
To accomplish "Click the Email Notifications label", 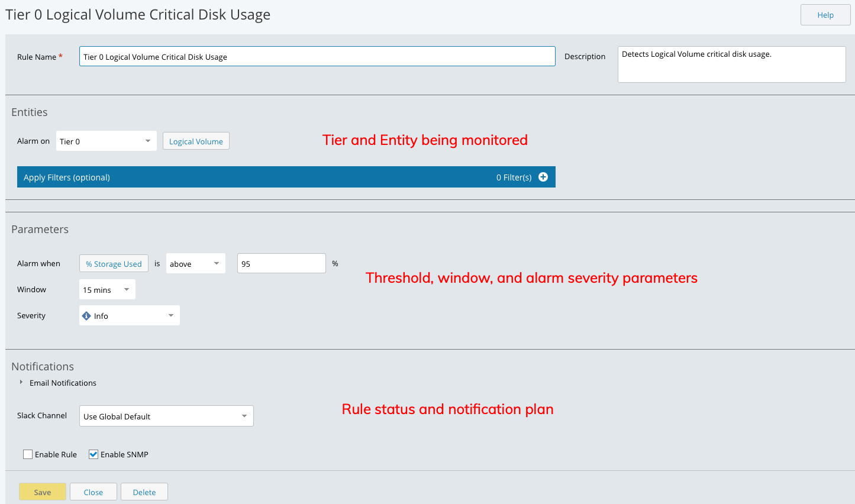I will coord(63,383).
